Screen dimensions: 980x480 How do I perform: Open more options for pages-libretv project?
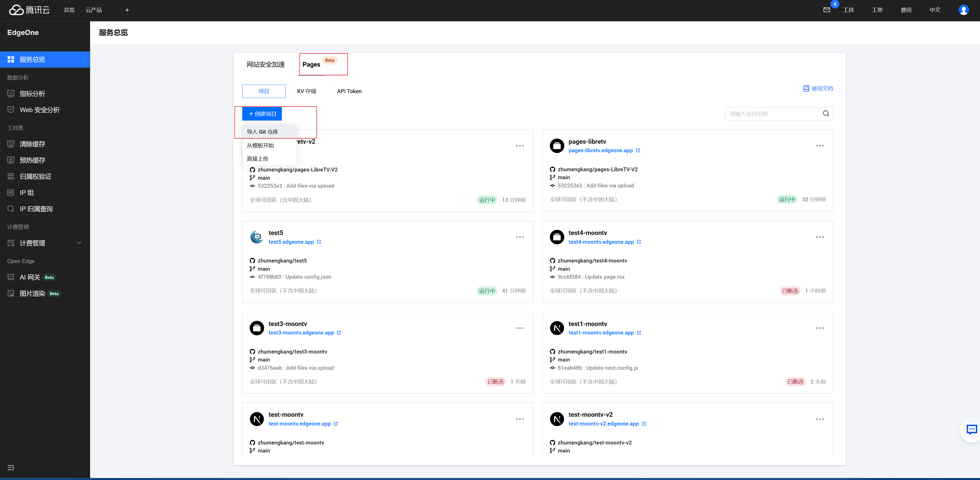819,146
